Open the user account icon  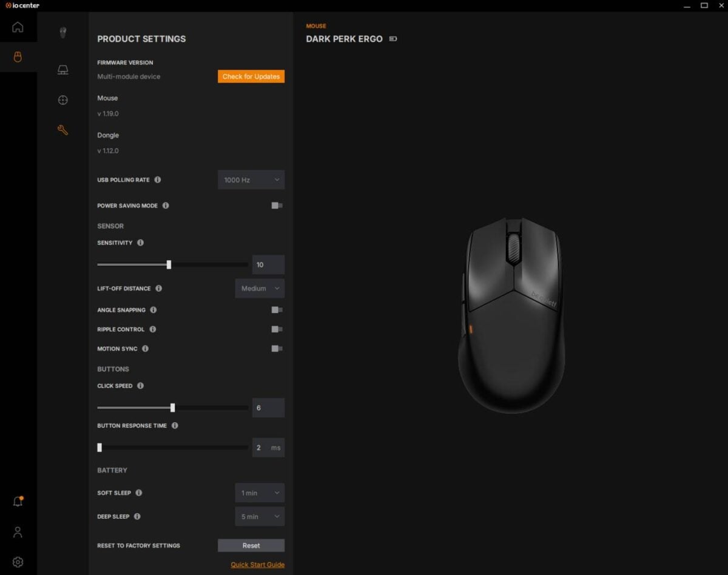(18, 532)
